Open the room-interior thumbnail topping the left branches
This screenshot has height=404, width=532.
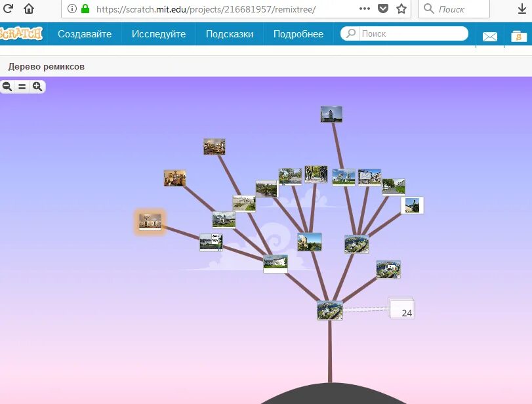[x=214, y=146]
